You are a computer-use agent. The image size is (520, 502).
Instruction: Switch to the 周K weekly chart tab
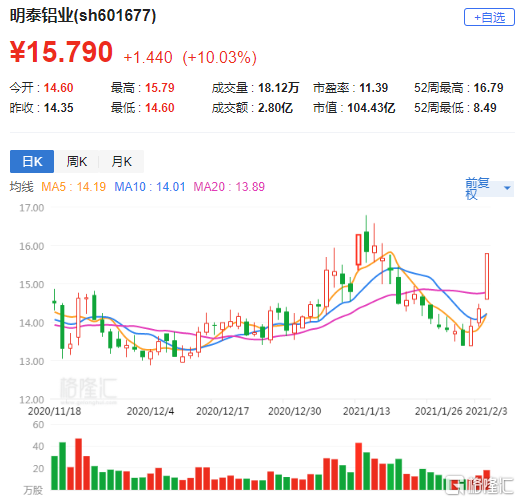[x=77, y=161]
